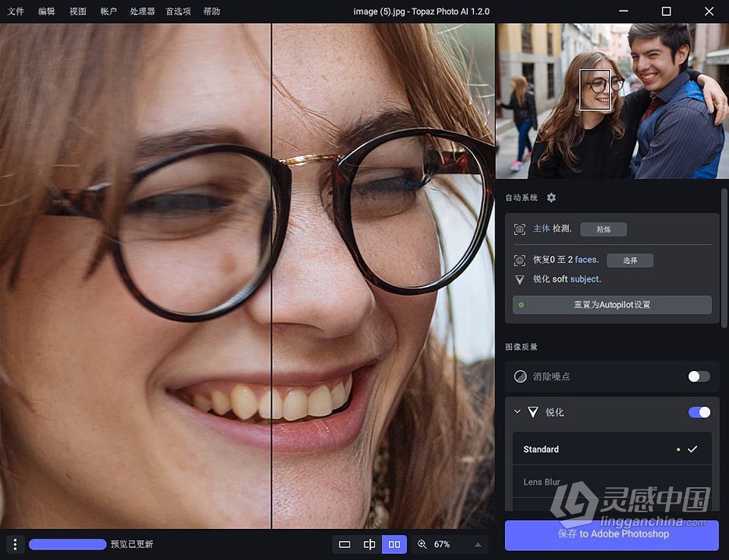Expand zoom options with the up arrow
The height and width of the screenshot is (560, 729).
click(x=478, y=544)
